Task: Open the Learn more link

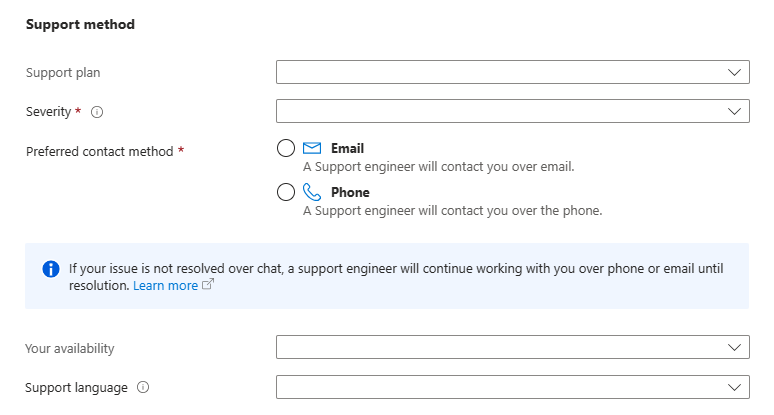Action: point(165,285)
